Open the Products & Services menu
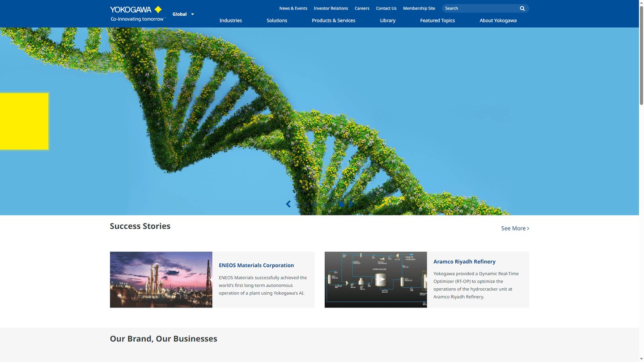The width and height of the screenshot is (644, 362). click(334, 21)
